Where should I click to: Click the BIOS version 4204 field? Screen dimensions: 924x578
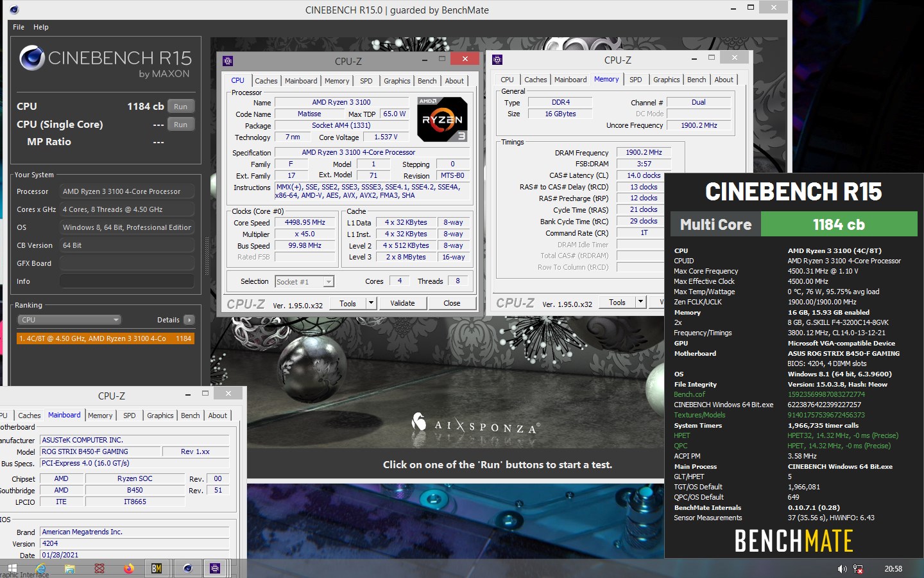(x=135, y=544)
